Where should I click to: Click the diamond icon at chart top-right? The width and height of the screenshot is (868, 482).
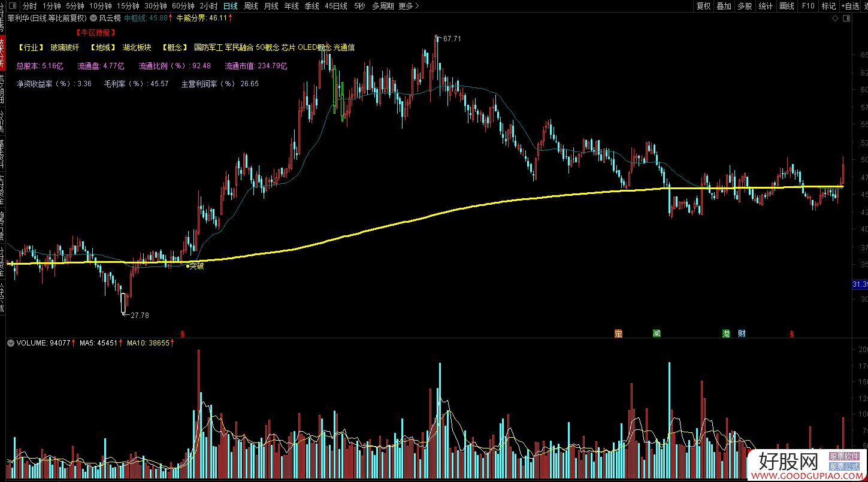pyautogui.click(x=836, y=19)
